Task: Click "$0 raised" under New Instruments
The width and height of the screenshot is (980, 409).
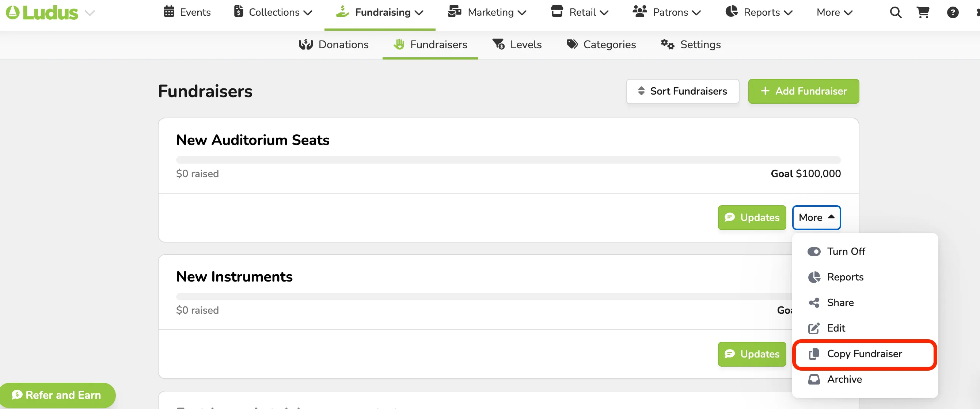Action: (x=197, y=310)
